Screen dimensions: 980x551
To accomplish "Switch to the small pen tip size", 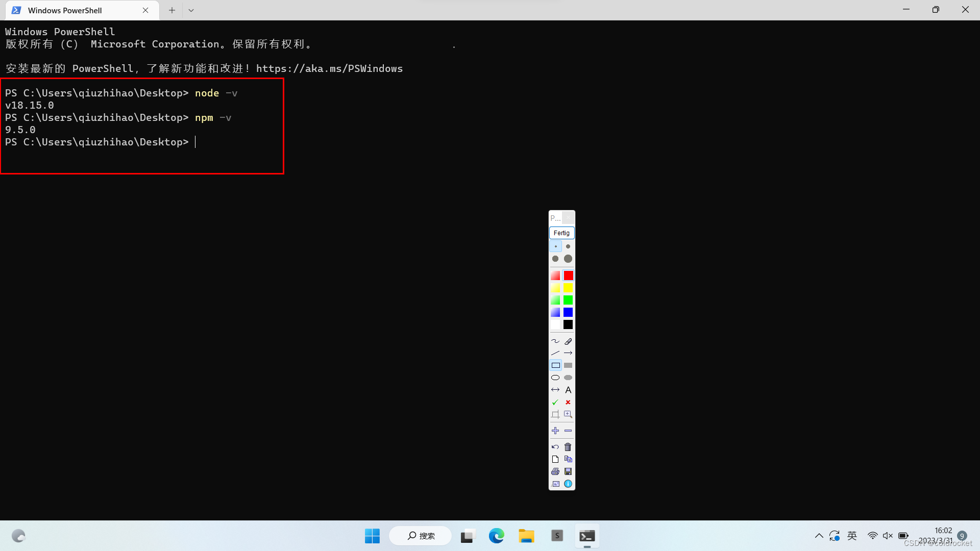I will click(555, 246).
